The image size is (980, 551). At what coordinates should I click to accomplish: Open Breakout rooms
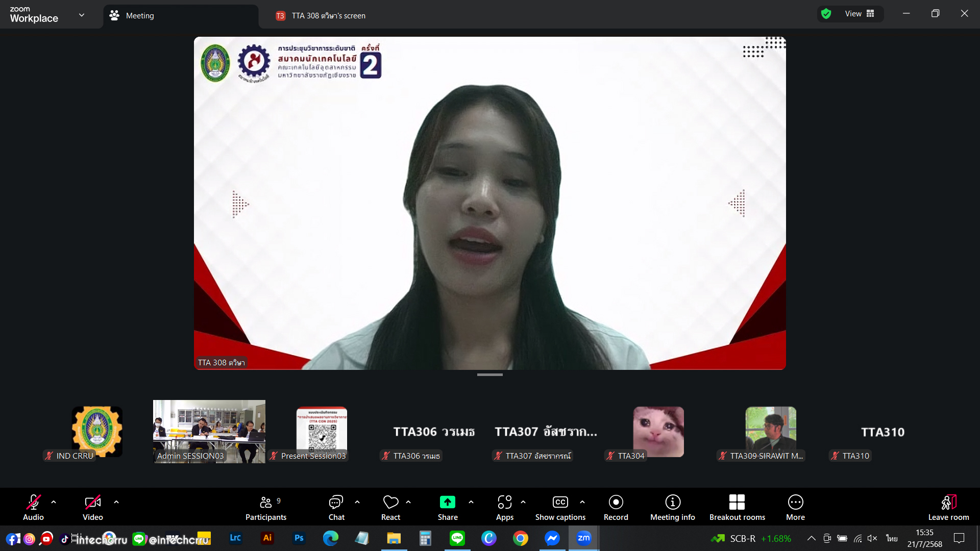[737, 508]
